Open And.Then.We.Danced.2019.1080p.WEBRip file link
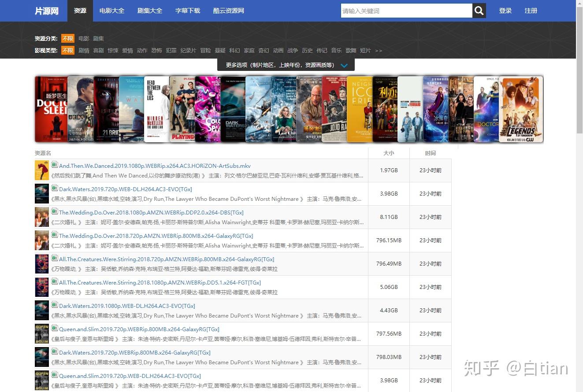 [155, 166]
